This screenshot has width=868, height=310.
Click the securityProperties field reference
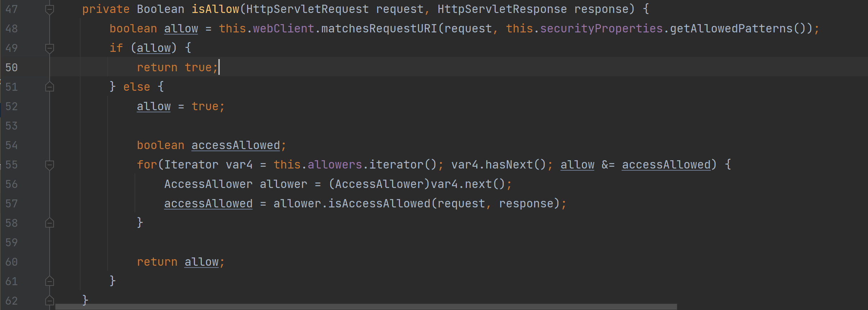point(601,29)
